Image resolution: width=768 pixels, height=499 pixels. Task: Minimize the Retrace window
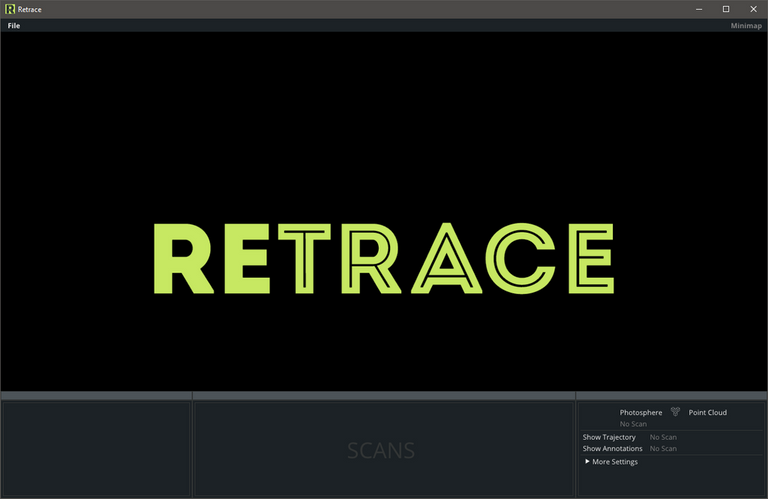pos(699,9)
